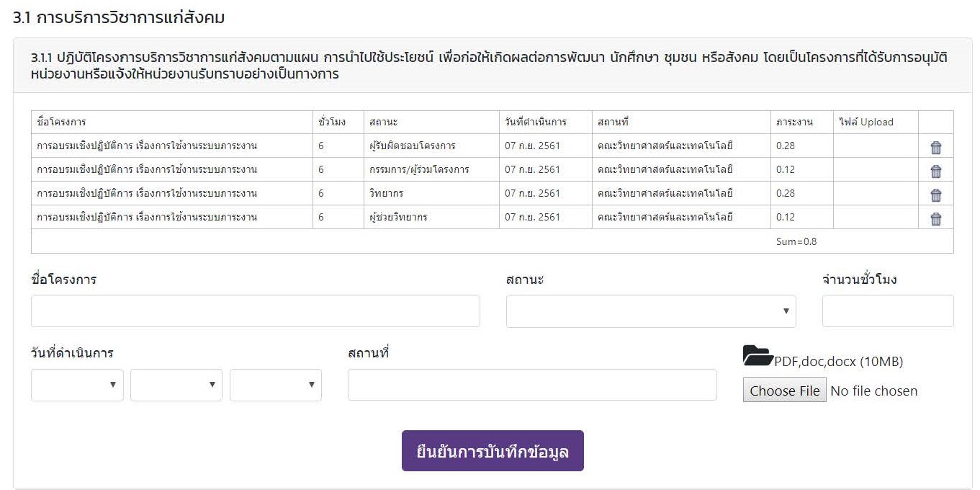Click the folder icon beside PDF,doc,docx
Viewport: 980px width, 490px height.
point(757,356)
